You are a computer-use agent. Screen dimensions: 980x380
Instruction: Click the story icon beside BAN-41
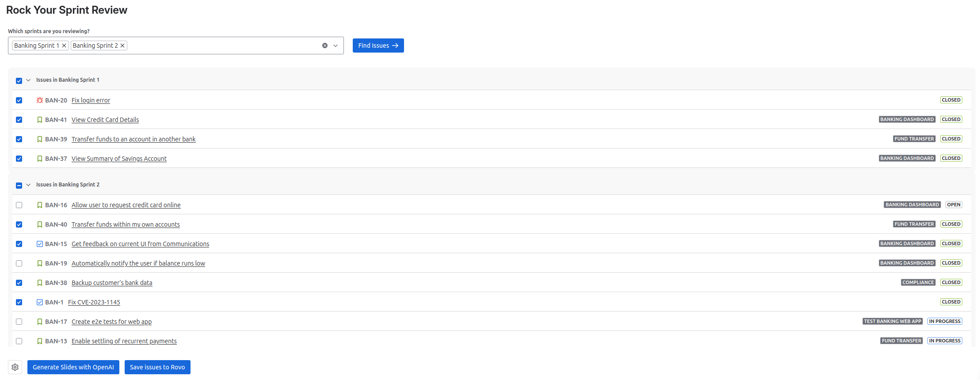tap(40, 120)
